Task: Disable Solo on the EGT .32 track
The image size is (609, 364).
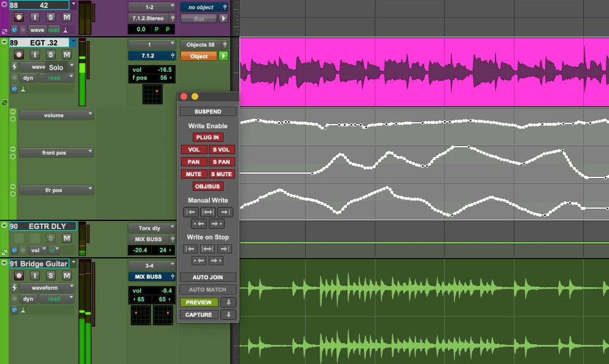Action: tap(50, 55)
